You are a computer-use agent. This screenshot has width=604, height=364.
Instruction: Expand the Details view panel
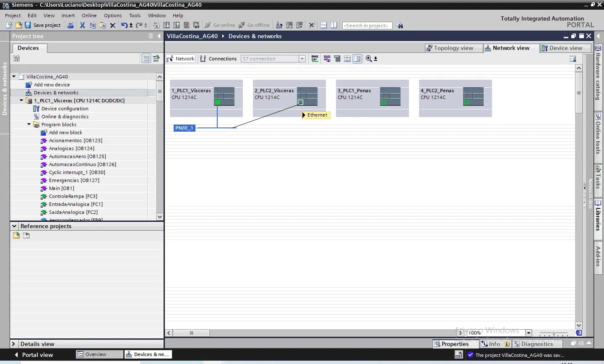[13, 344]
